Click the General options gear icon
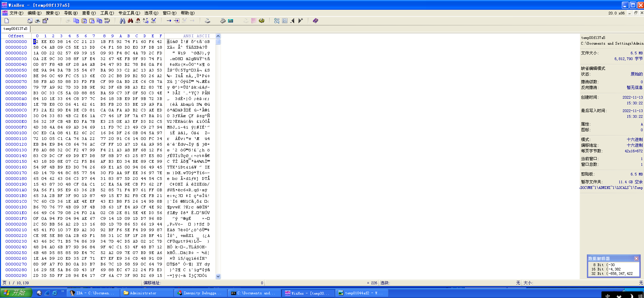 [x=262, y=21]
